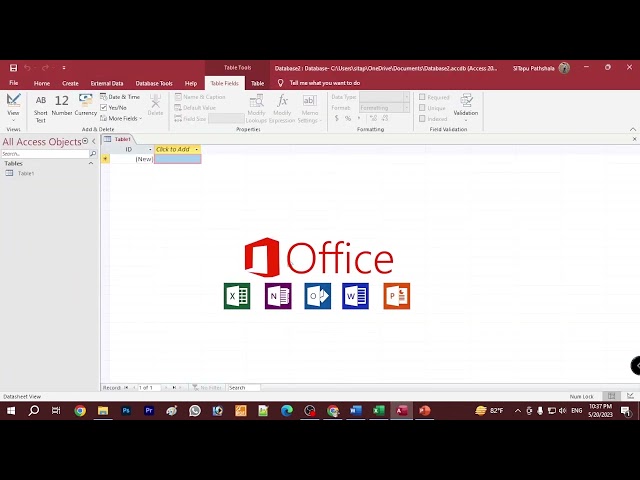Click the record navigator Search box
This screenshot has height=480, width=640.
tap(244, 387)
